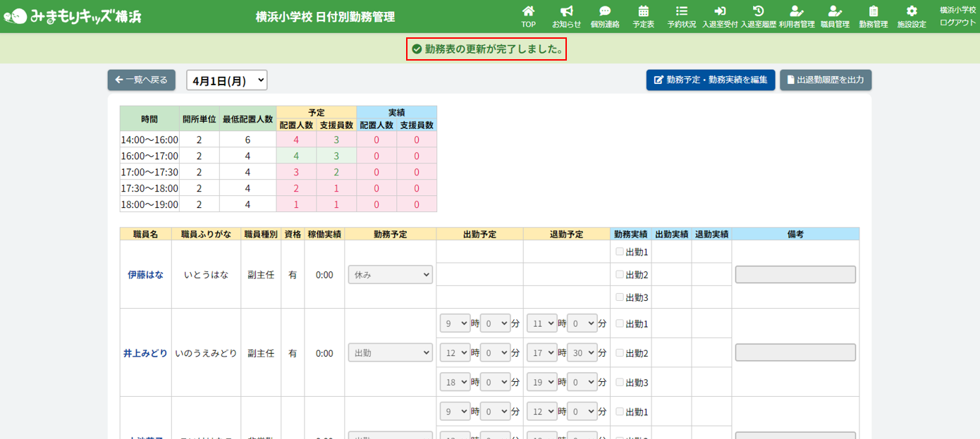Open 入退室履歴 history icon
This screenshot has height=439, width=980.
click(x=758, y=12)
